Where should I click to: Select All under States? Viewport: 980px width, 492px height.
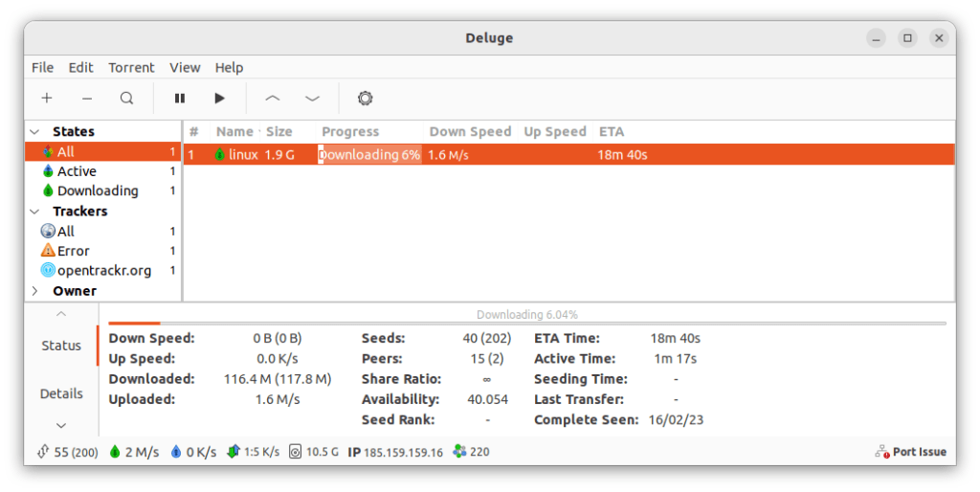103,151
